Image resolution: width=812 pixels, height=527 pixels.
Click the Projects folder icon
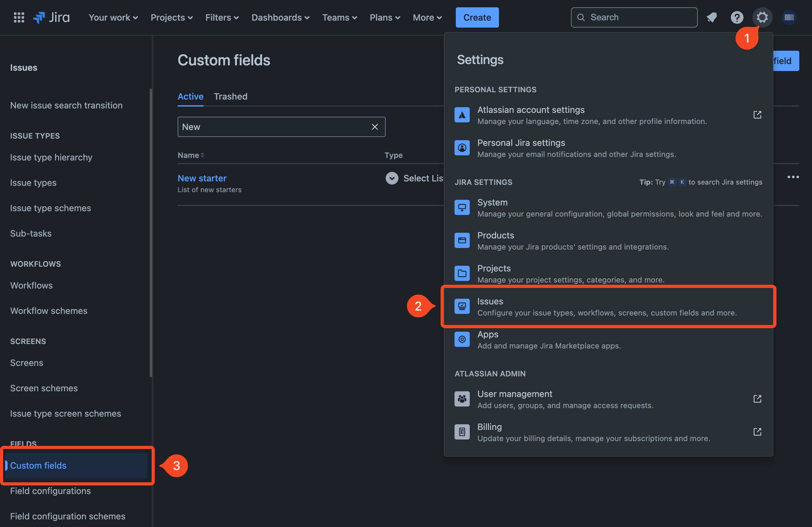(462, 273)
